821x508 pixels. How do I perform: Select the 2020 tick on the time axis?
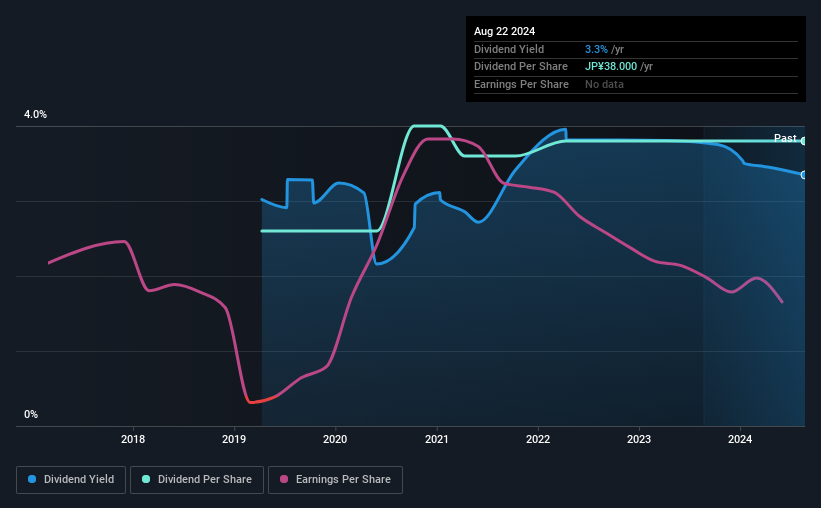[x=335, y=439]
